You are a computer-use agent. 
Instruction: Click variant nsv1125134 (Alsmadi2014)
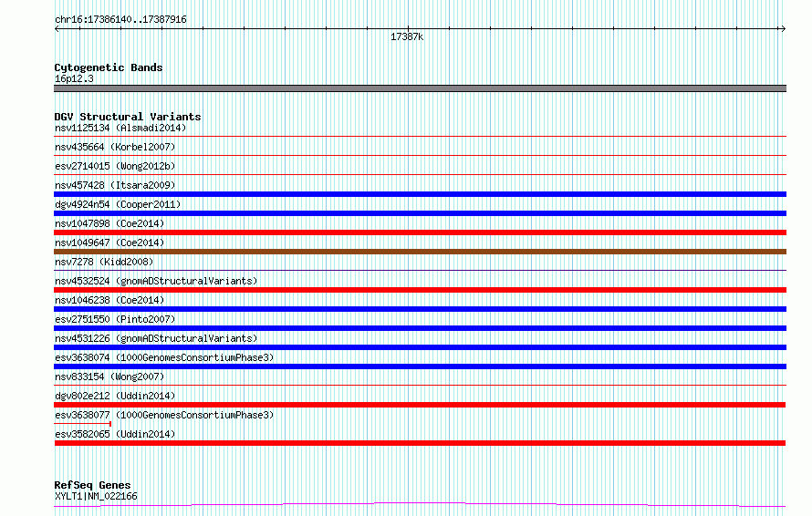point(120,128)
